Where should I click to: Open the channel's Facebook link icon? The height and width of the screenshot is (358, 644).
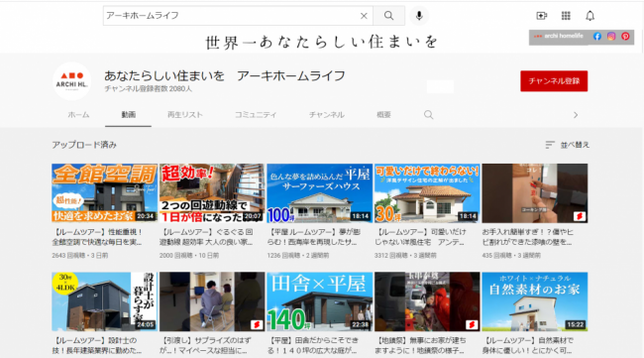pyautogui.click(x=597, y=36)
